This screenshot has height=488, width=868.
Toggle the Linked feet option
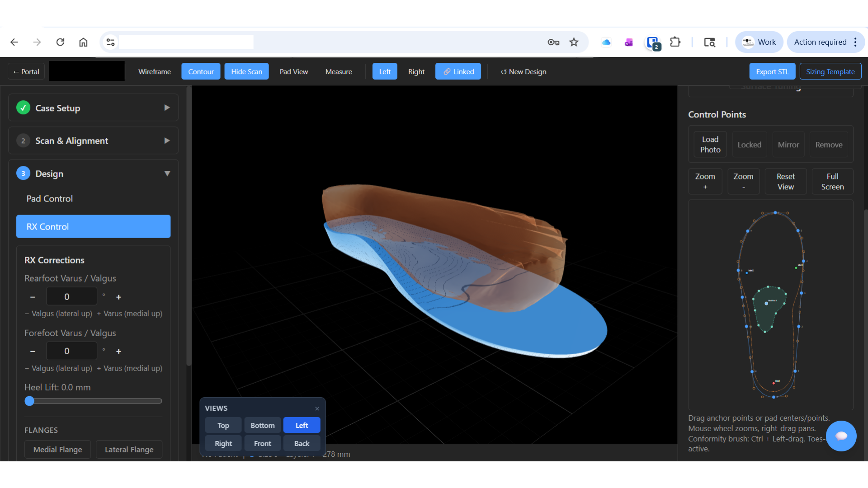[x=458, y=71]
